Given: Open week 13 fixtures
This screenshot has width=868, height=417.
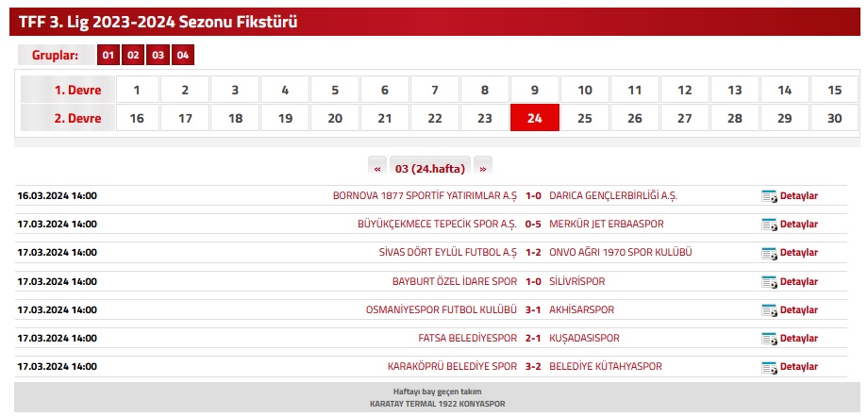Looking at the screenshot, I should (735, 90).
